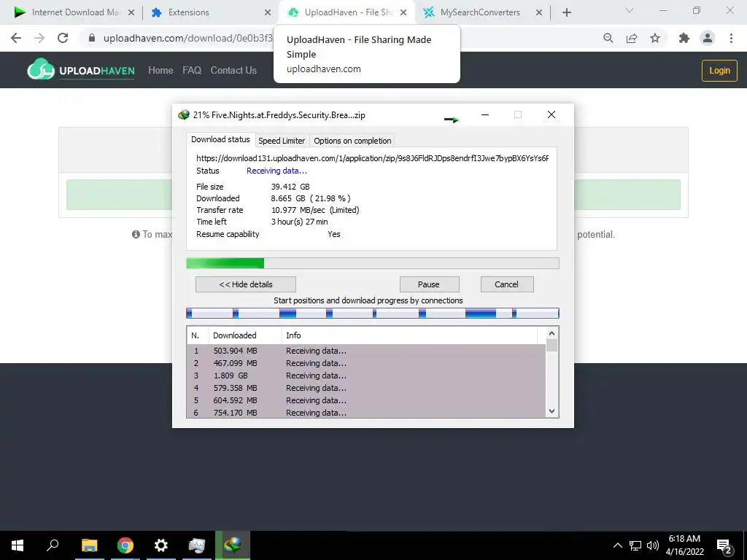This screenshot has height=560, width=747.
Task: Open the Extensions puzzle icon in toolbar
Action: click(684, 38)
